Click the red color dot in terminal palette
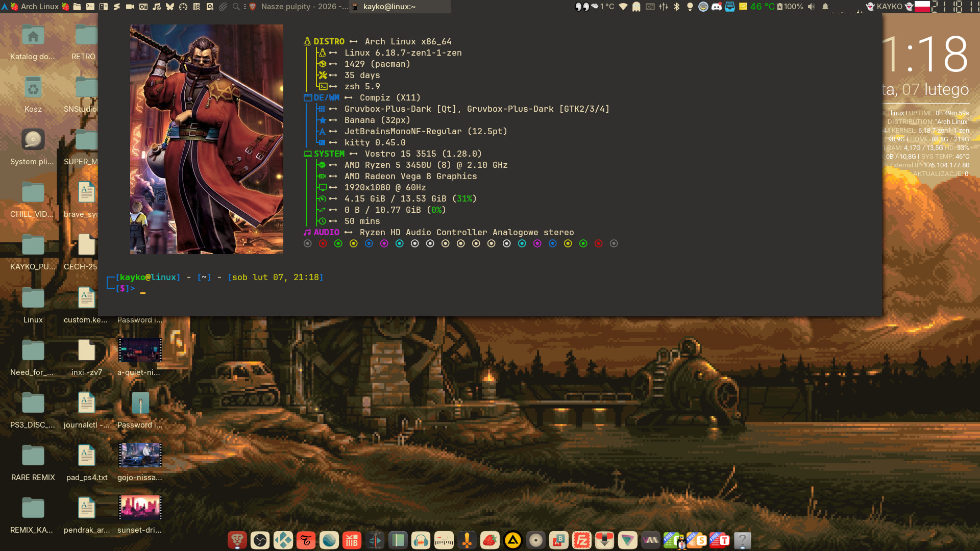 [x=323, y=244]
